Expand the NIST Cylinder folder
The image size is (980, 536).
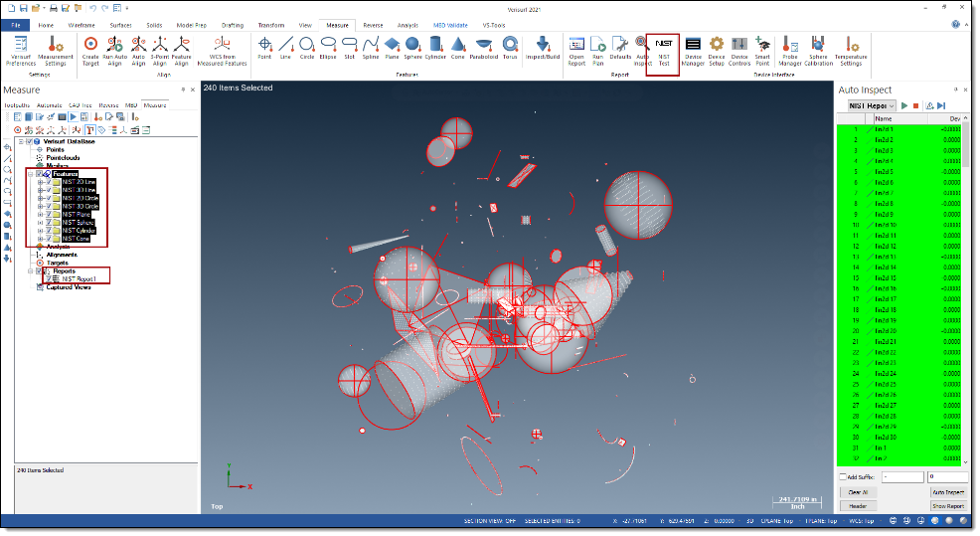point(41,231)
